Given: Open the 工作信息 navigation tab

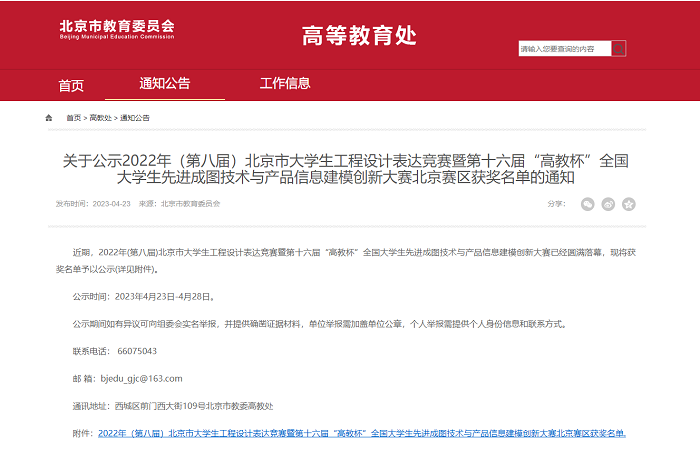Looking at the screenshot, I should click(285, 84).
